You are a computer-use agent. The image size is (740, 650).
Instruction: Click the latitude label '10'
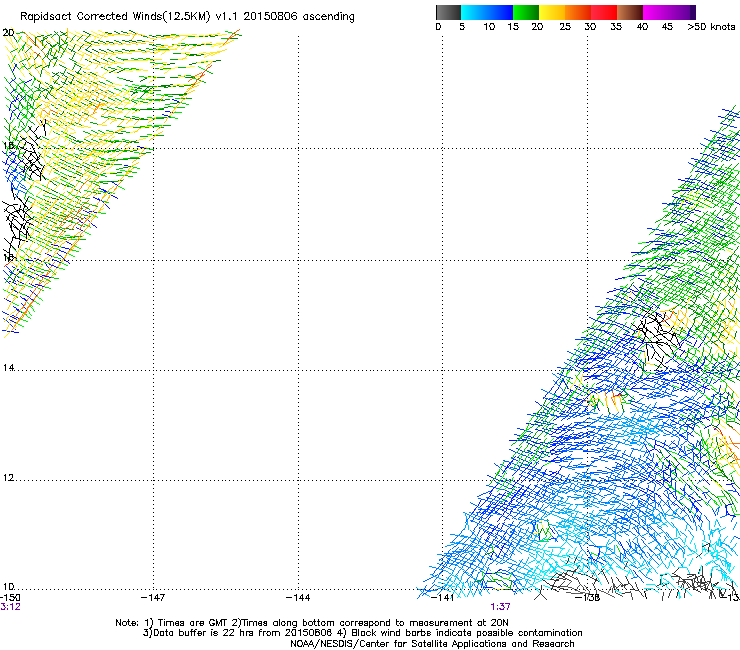(8, 587)
